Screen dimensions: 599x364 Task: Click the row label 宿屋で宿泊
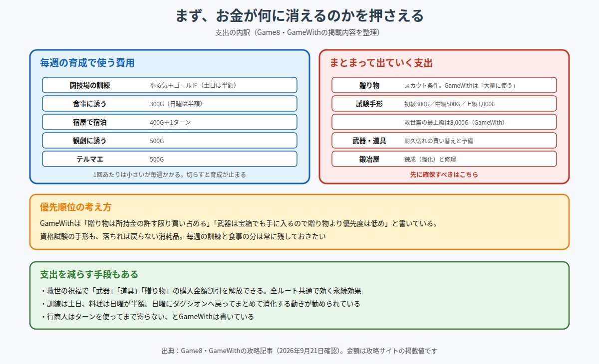tap(90, 122)
